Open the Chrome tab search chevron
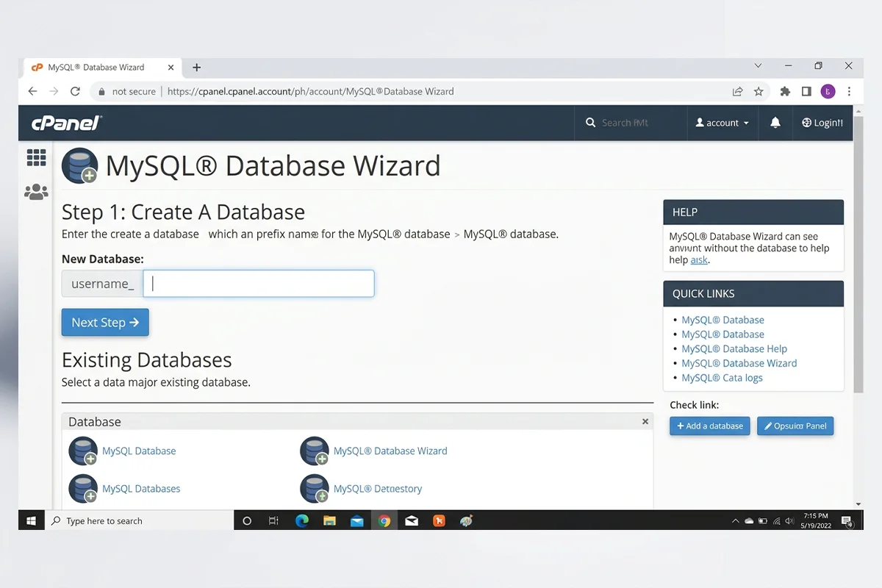This screenshot has width=882, height=588. [759, 66]
